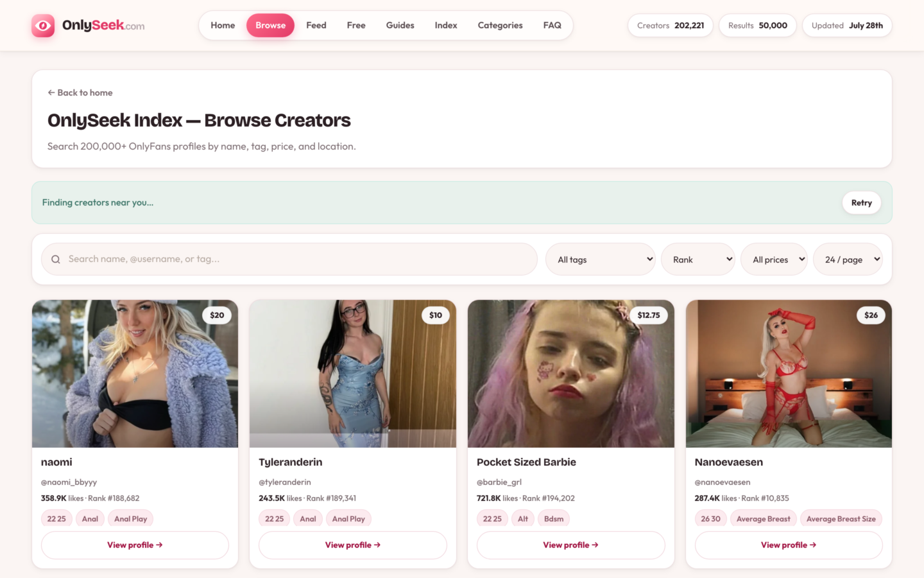Click the Finding creators near you message
This screenshot has height=578, width=924.
tap(98, 203)
